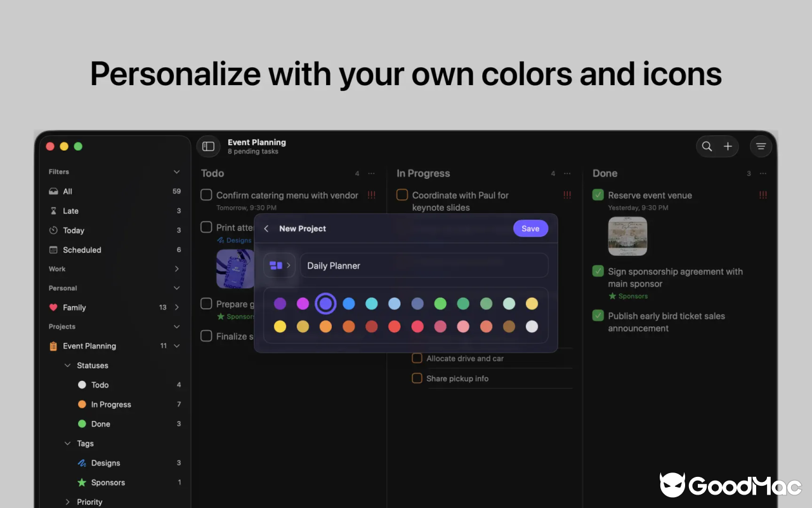The width and height of the screenshot is (812, 508).
Task: Expand the Priority tree group
Action: [x=68, y=502]
